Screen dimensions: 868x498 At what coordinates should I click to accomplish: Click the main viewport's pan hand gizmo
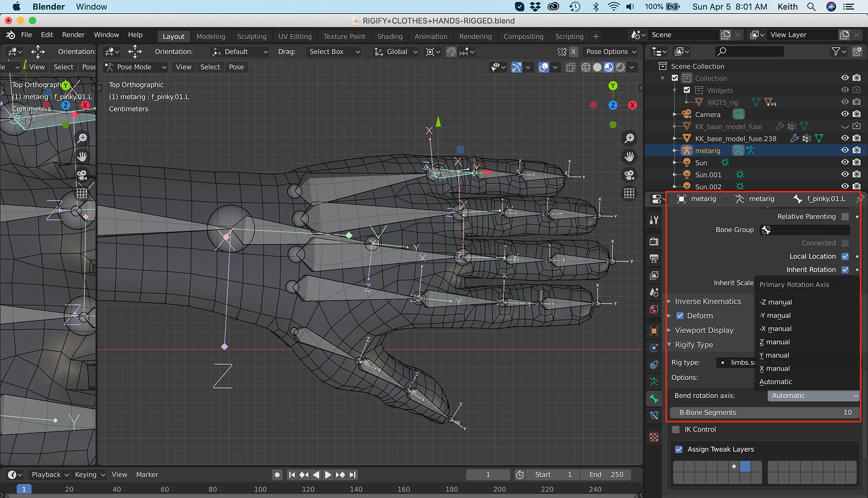[629, 157]
